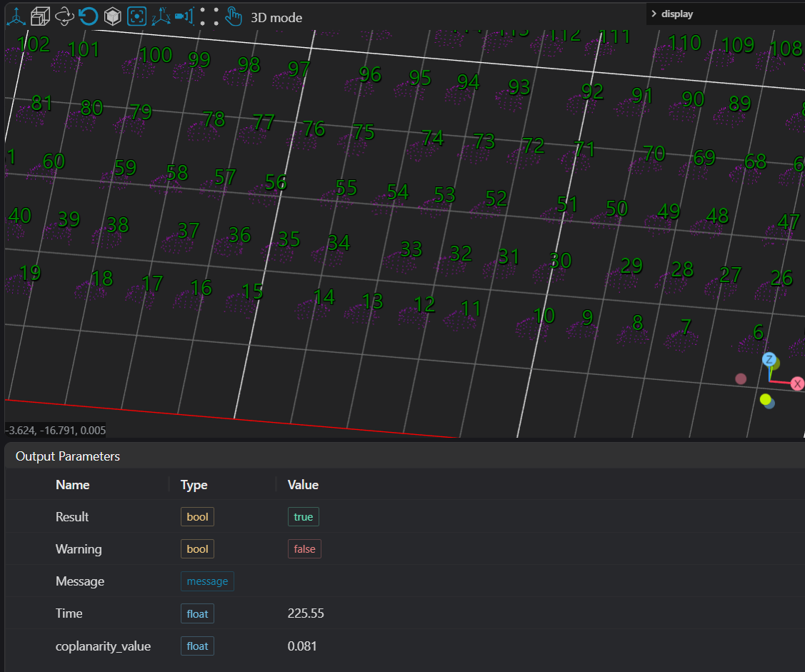Click the Value column header
The width and height of the screenshot is (805, 672).
click(303, 485)
